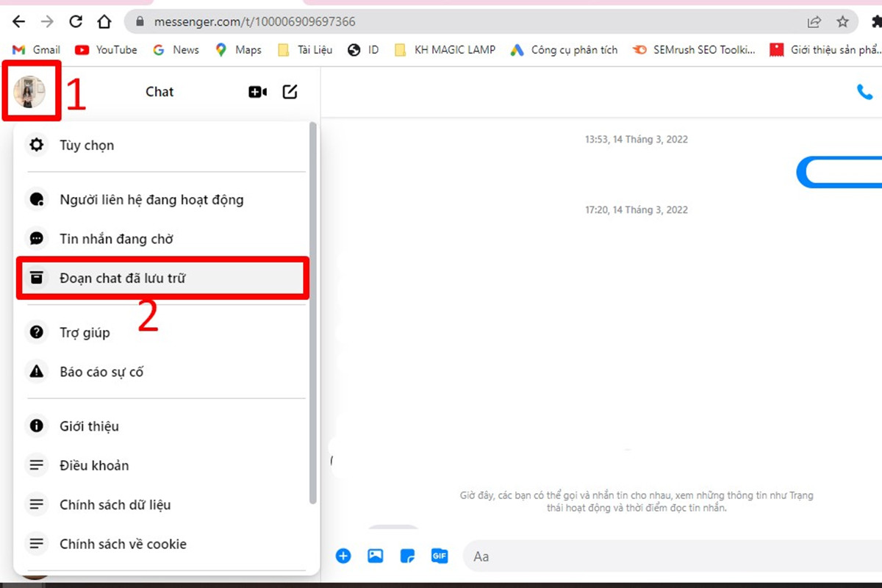Screen dimensions: 882x588
Task: Open the ID bookmark
Action: tap(364, 50)
